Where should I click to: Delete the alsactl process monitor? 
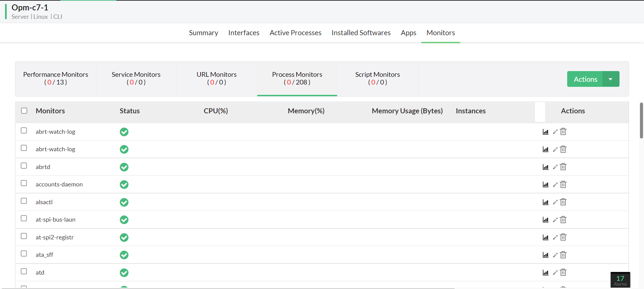563,202
